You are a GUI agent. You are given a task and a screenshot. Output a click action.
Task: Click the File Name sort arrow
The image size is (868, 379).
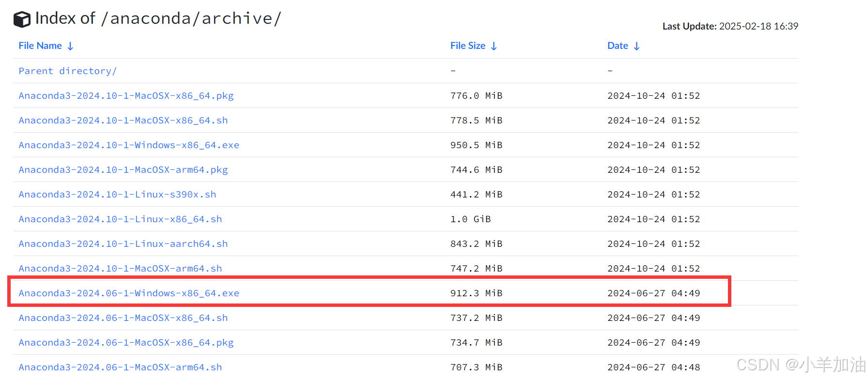tap(70, 46)
